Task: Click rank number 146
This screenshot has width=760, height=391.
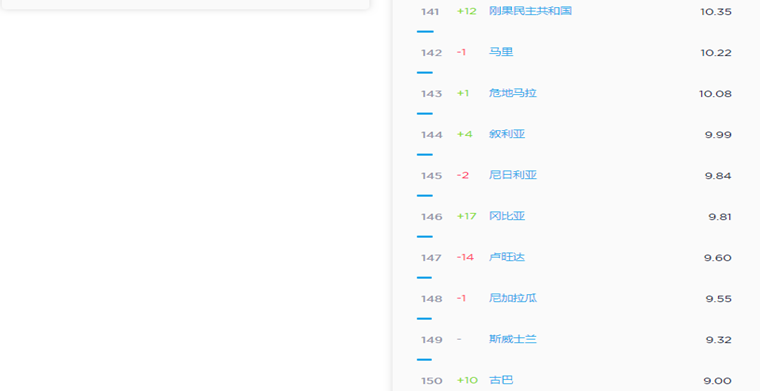Action: point(432,217)
